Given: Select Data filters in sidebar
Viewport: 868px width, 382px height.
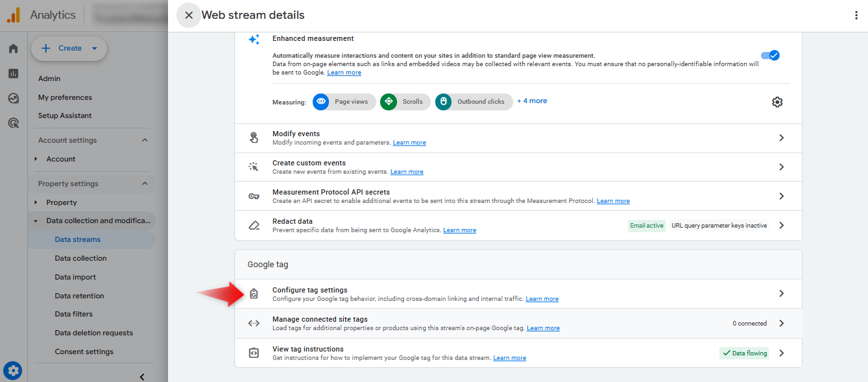Looking at the screenshot, I should click(x=73, y=314).
